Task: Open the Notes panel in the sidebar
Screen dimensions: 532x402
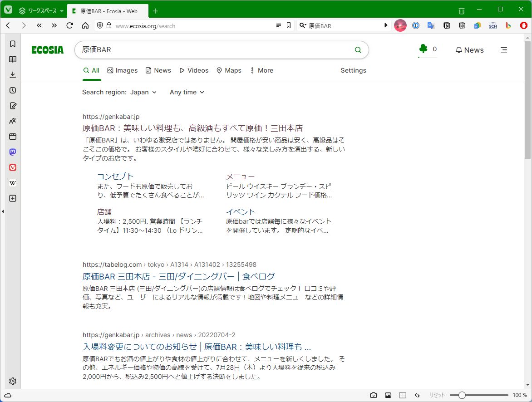Action: click(x=12, y=105)
